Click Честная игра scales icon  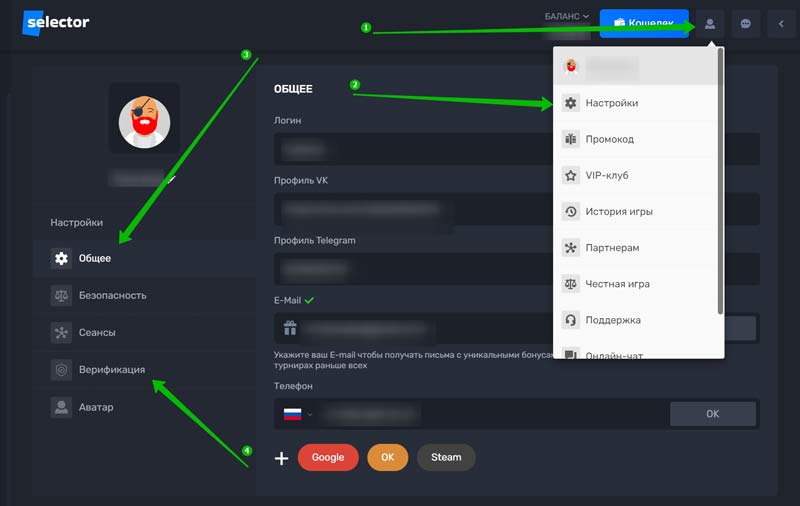[x=570, y=284]
